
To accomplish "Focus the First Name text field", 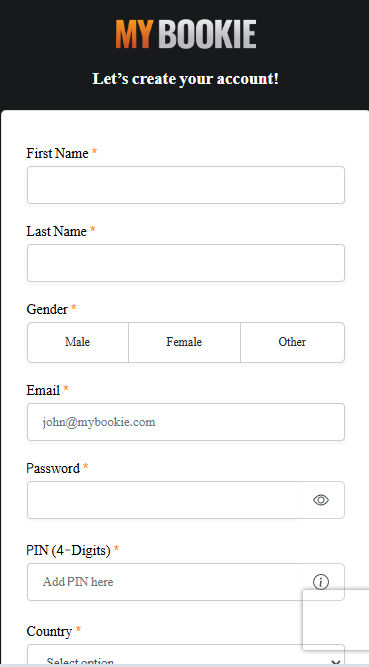I will [186, 185].
